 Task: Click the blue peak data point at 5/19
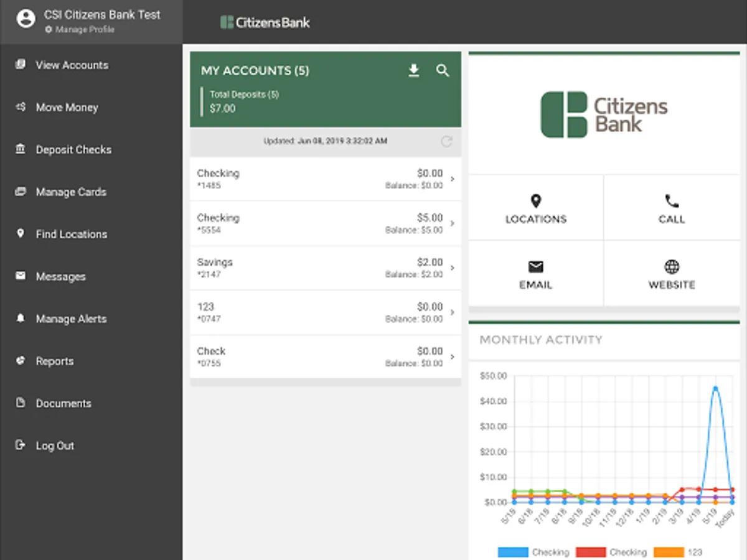point(716,388)
